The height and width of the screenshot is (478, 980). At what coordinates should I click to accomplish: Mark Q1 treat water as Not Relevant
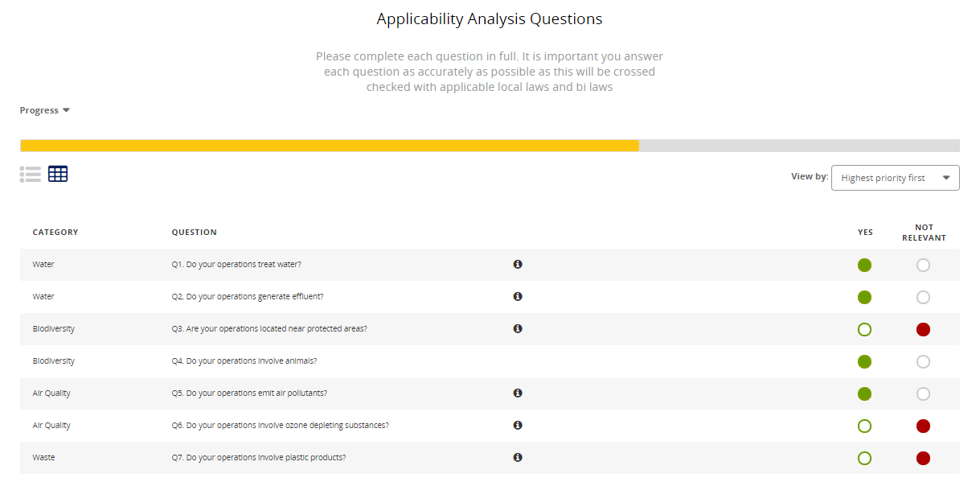click(x=923, y=265)
